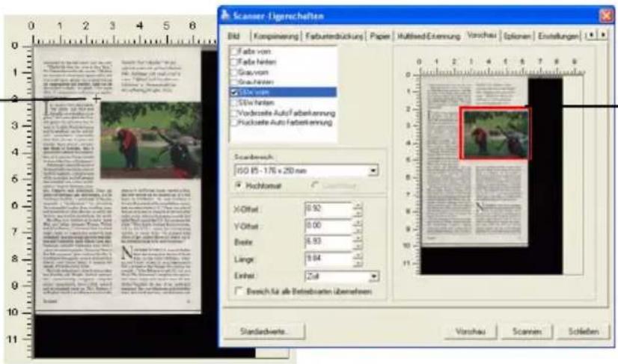Start scanning with the Scannen button
This screenshot has width=618, height=364.
(x=527, y=331)
